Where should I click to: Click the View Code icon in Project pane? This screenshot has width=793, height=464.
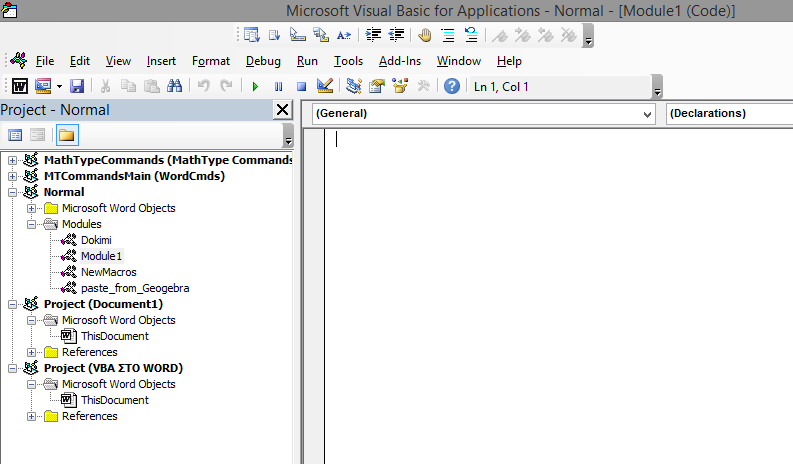[15, 135]
